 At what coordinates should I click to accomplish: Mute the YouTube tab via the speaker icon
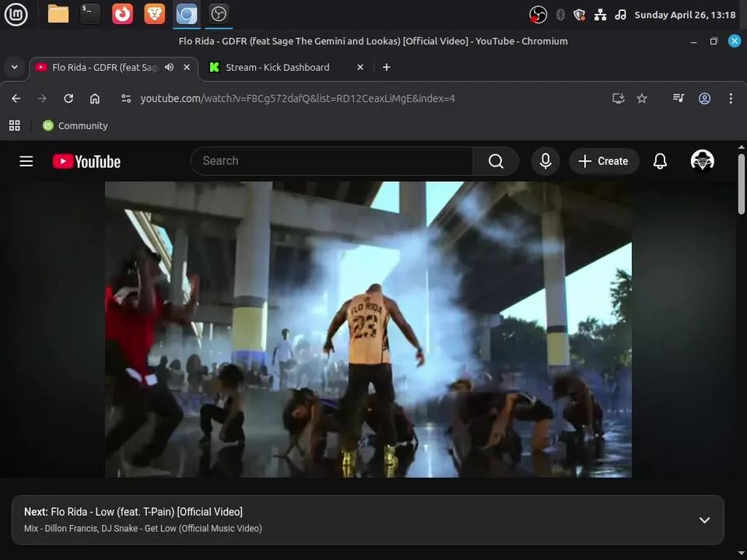(169, 67)
